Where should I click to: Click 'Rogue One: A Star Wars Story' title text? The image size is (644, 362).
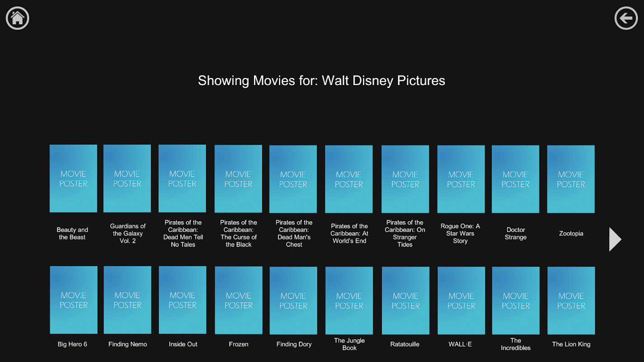tap(461, 233)
